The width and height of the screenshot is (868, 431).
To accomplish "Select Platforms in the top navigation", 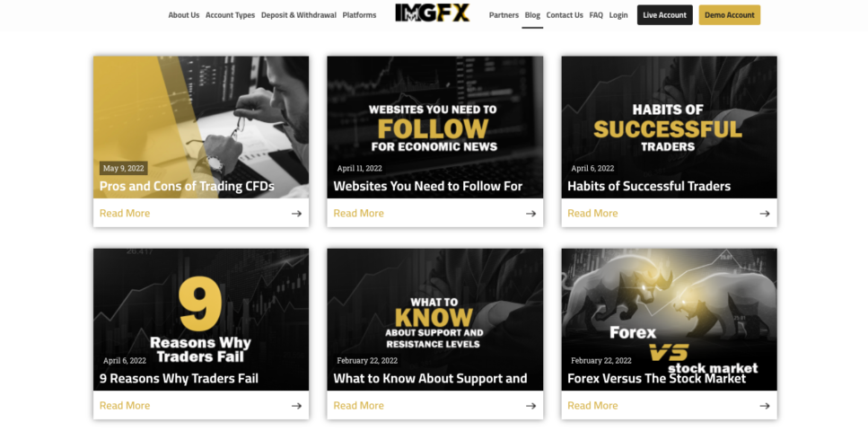I will (359, 15).
